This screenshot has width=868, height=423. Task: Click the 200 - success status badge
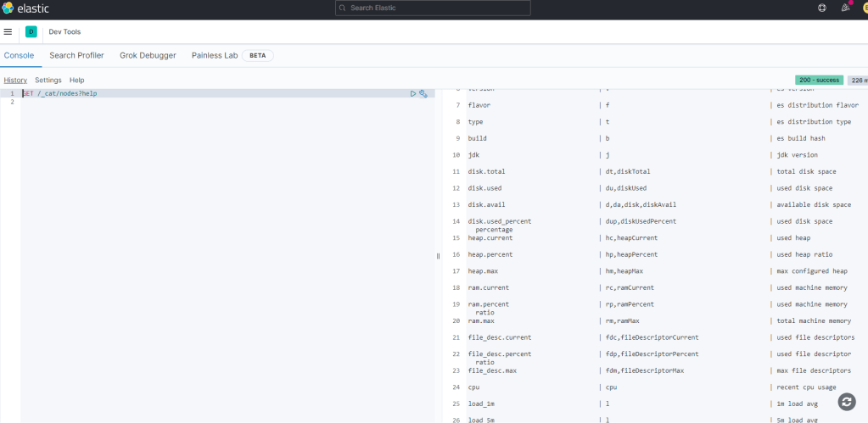click(819, 80)
